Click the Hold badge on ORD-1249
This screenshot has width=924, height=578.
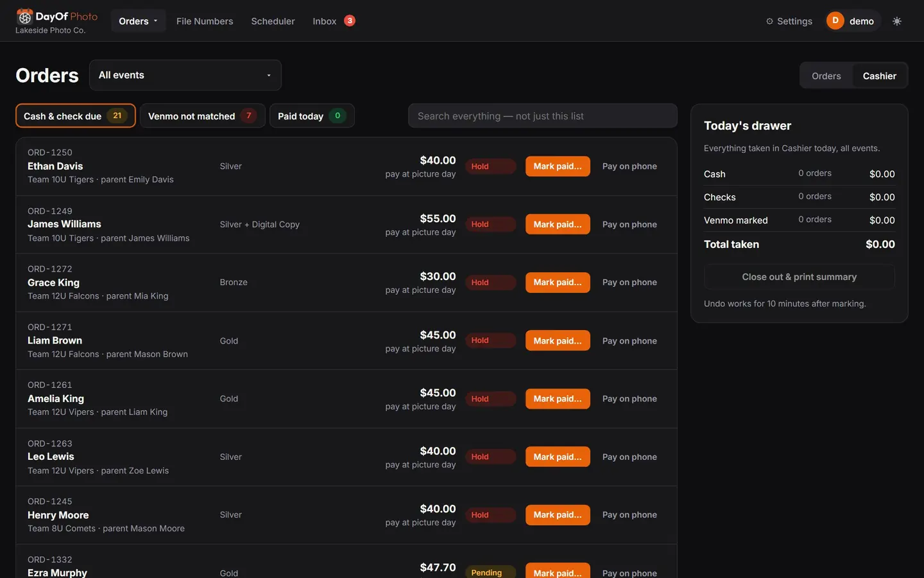click(490, 224)
